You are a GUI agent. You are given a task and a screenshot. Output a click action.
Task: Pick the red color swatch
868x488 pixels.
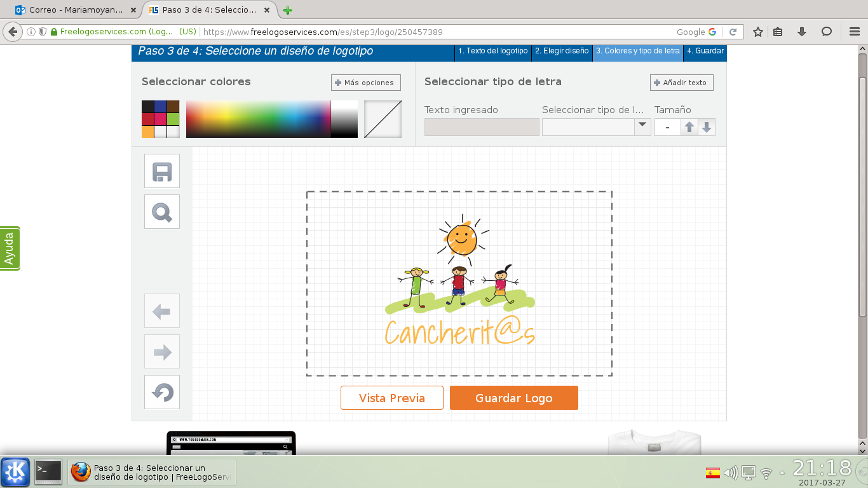(x=148, y=119)
